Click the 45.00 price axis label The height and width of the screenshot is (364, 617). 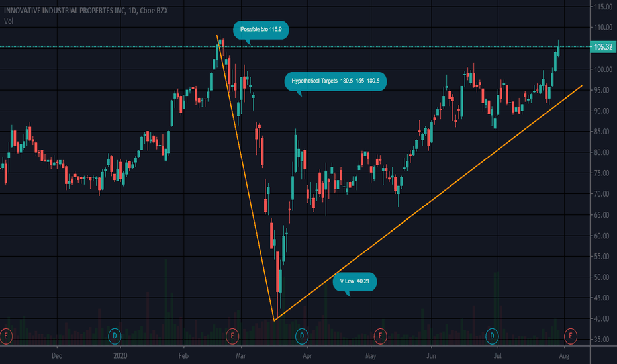pos(603,298)
